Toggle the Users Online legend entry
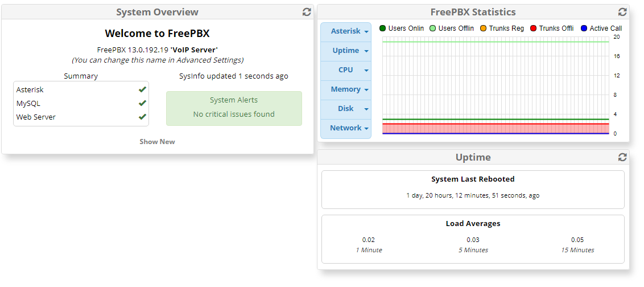Screen dimensions: 644x287 (x=402, y=28)
